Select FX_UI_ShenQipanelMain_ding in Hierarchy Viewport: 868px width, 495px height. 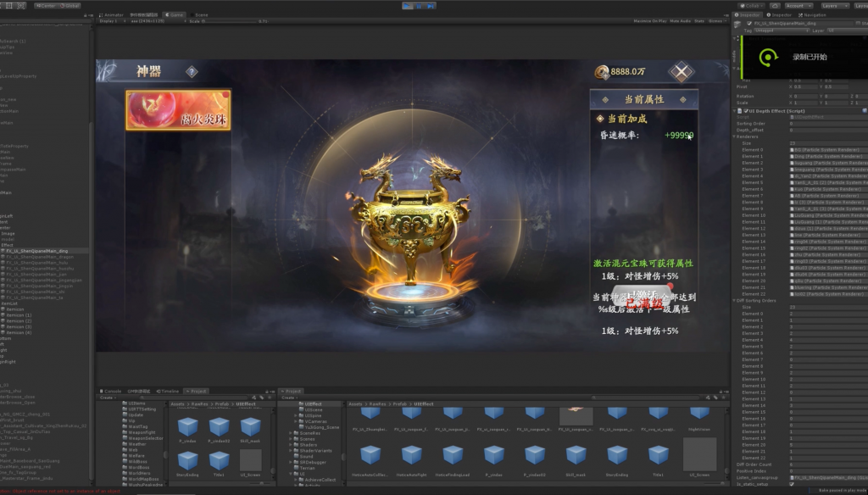[x=36, y=251]
